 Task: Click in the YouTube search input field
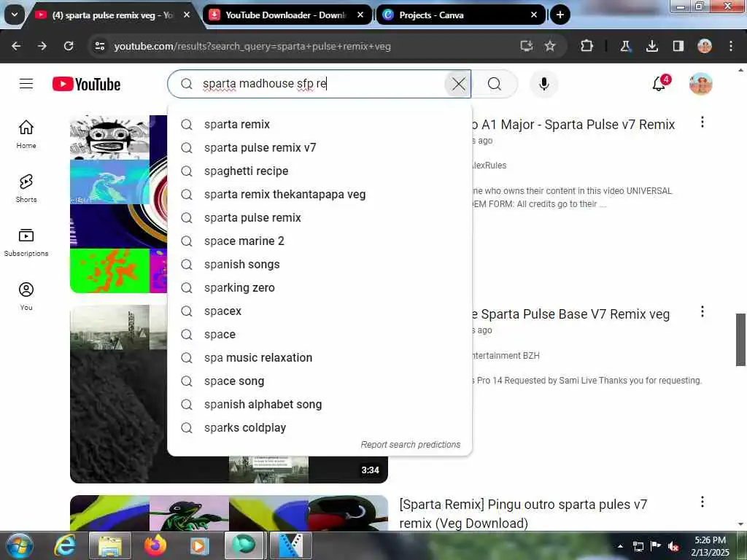click(x=320, y=84)
